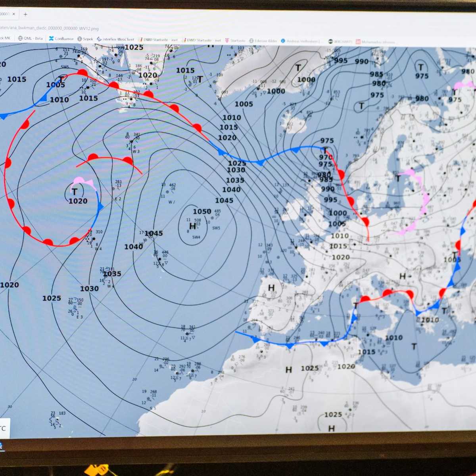Click the Confluence bookmark icon
This screenshot has width=476, height=476.
[52, 39]
